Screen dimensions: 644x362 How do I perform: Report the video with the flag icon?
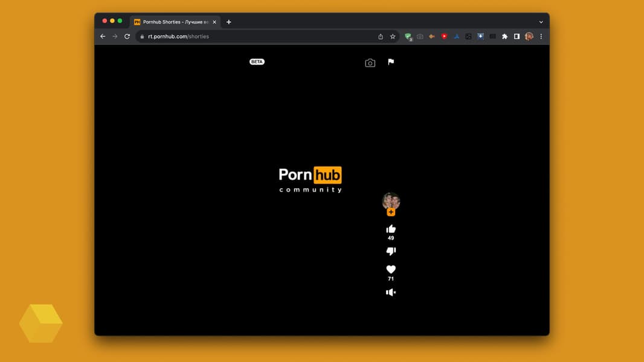click(391, 62)
